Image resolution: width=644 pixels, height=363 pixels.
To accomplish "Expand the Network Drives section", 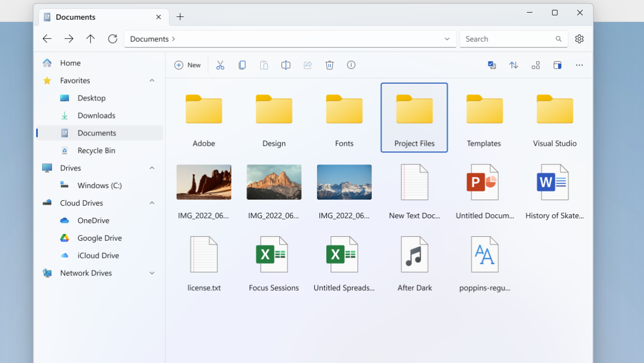I will pyautogui.click(x=152, y=273).
